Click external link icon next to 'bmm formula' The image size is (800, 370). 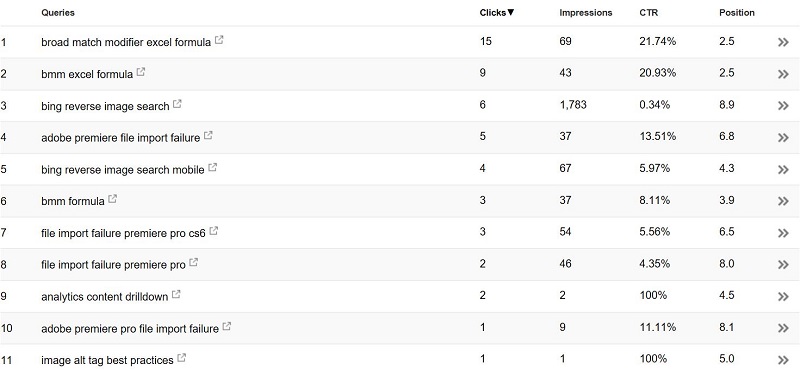coord(113,199)
